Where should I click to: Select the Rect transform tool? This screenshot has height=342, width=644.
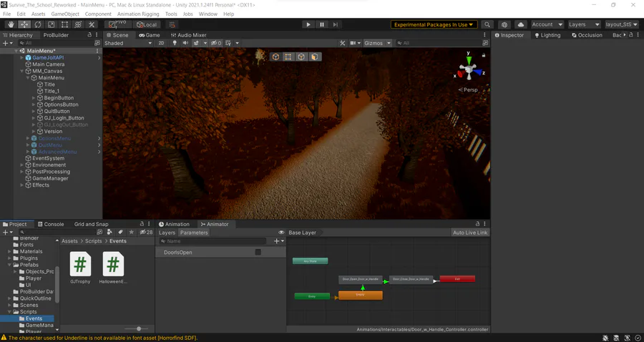64,24
